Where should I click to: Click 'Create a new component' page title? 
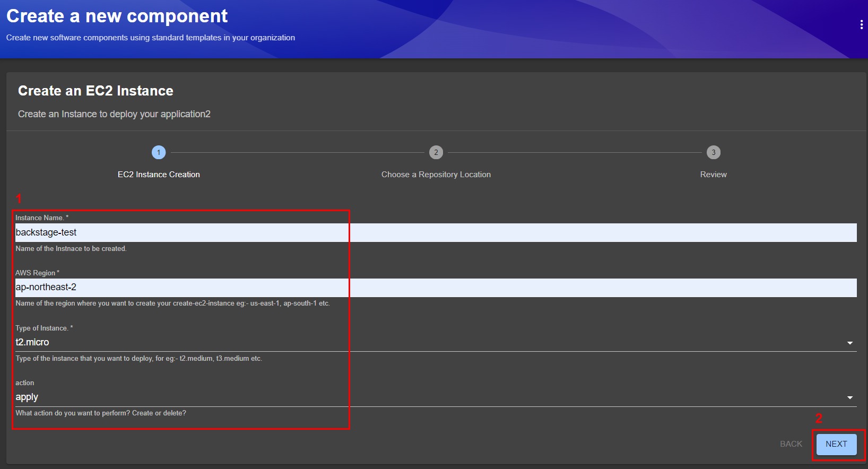(x=117, y=16)
